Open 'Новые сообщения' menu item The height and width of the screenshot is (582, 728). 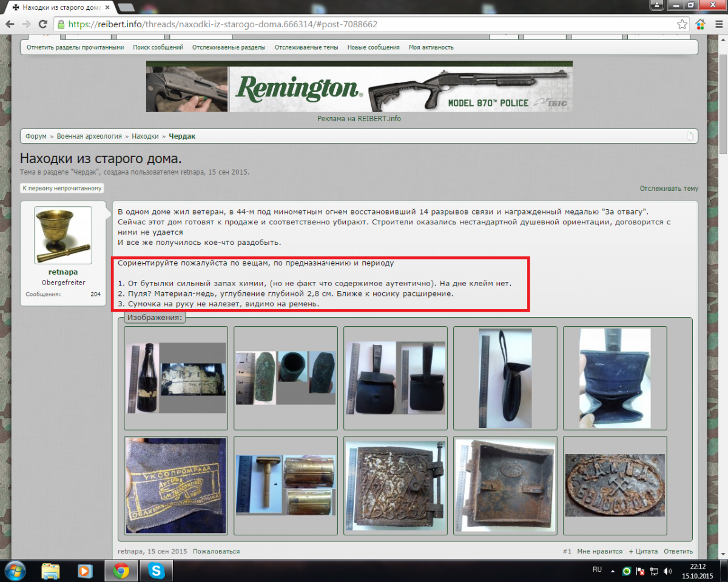373,47
